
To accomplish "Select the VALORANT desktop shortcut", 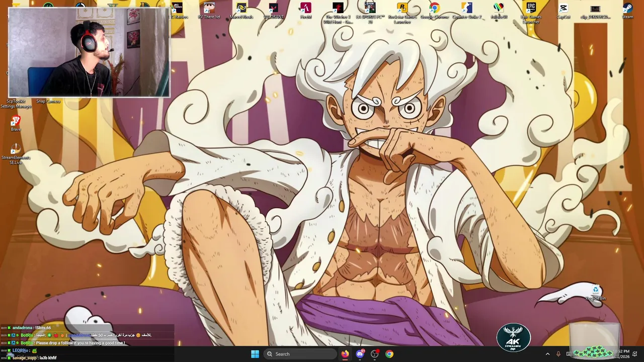I will [x=273, y=11].
